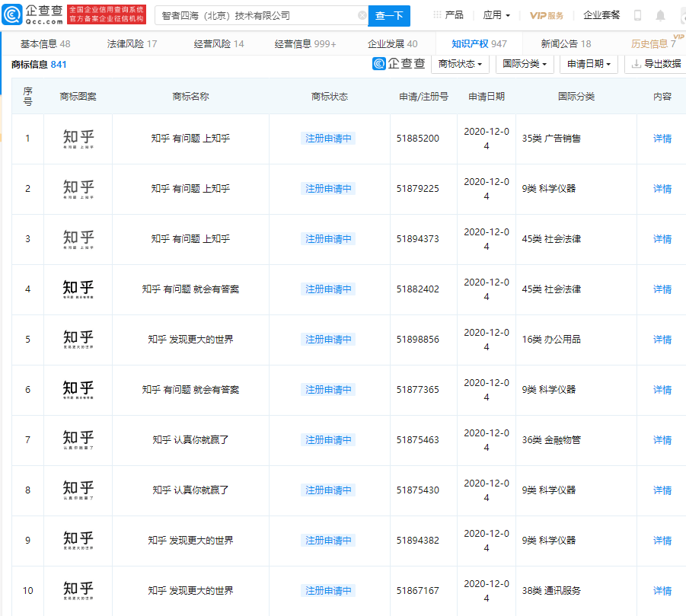The height and width of the screenshot is (616, 686).
Task: Click the 查一下 search button
Action: 389,16
